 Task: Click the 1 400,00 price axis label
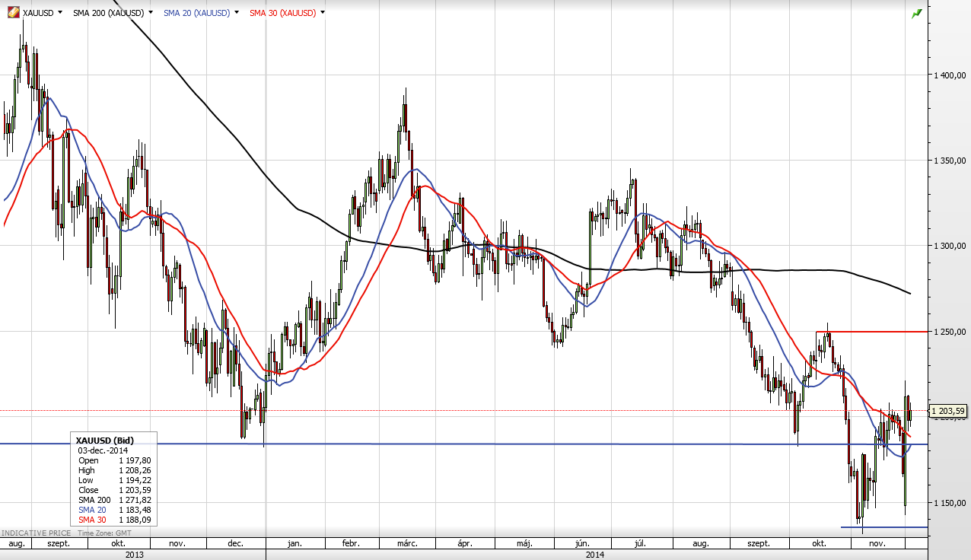point(950,75)
